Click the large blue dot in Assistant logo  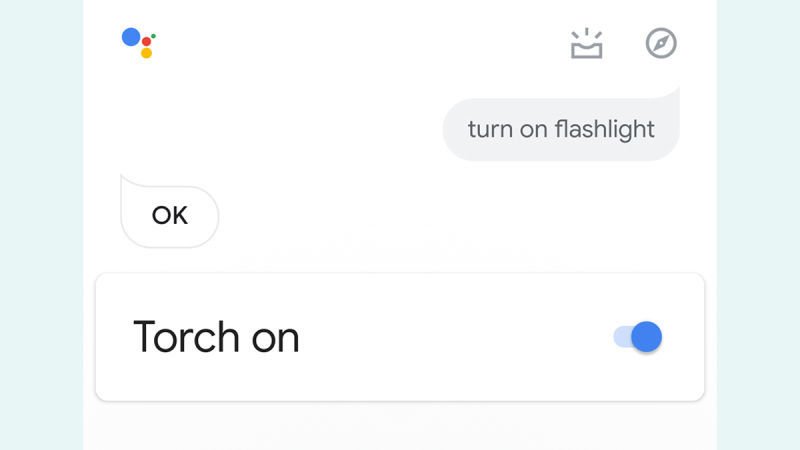(131, 37)
